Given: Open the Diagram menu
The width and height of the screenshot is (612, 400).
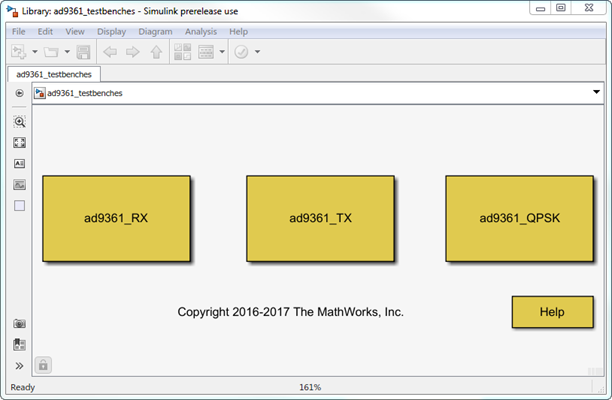Looking at the screenshot, I should [x=155, y=32].
